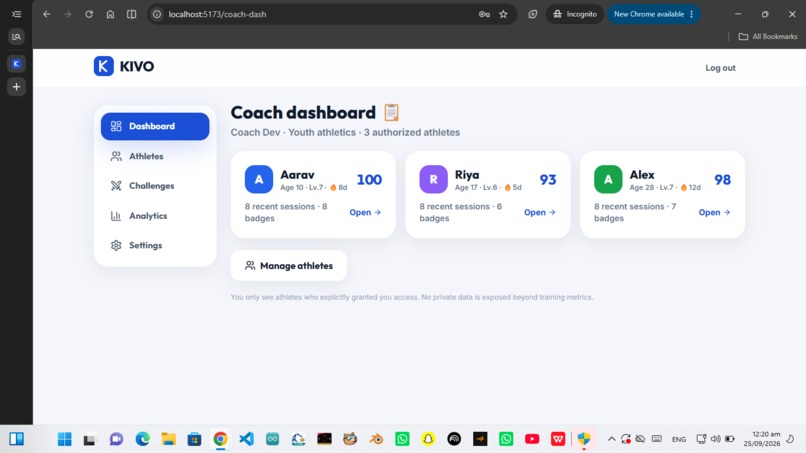Click Riya's score 93
The image size is (806, 453).
548,179
